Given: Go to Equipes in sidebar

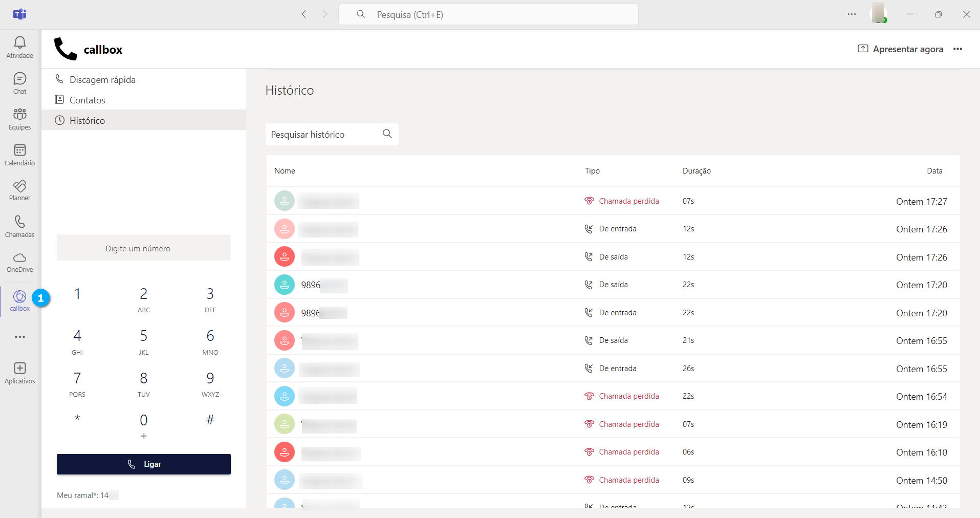Looking at the screenshot, I should 19,119.
